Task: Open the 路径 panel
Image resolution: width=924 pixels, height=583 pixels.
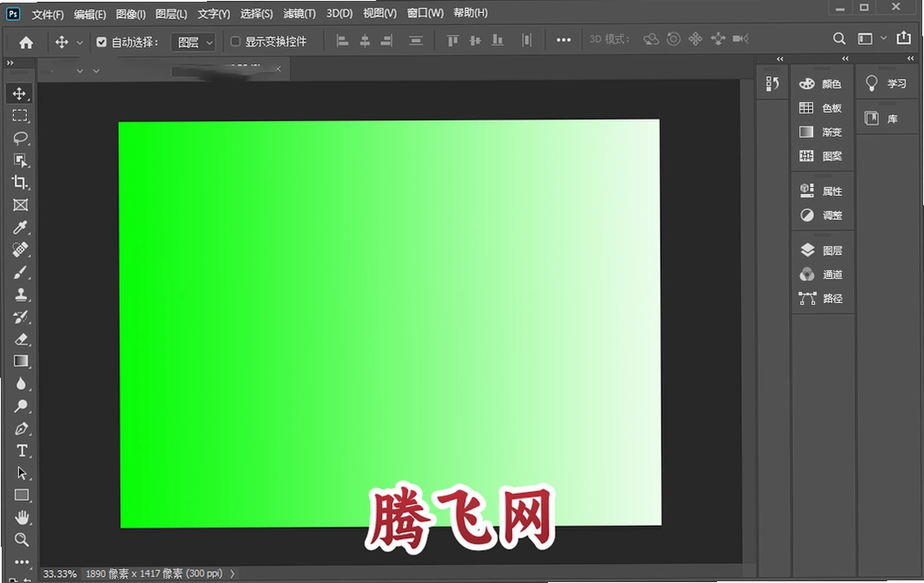Action: [821, 298]
